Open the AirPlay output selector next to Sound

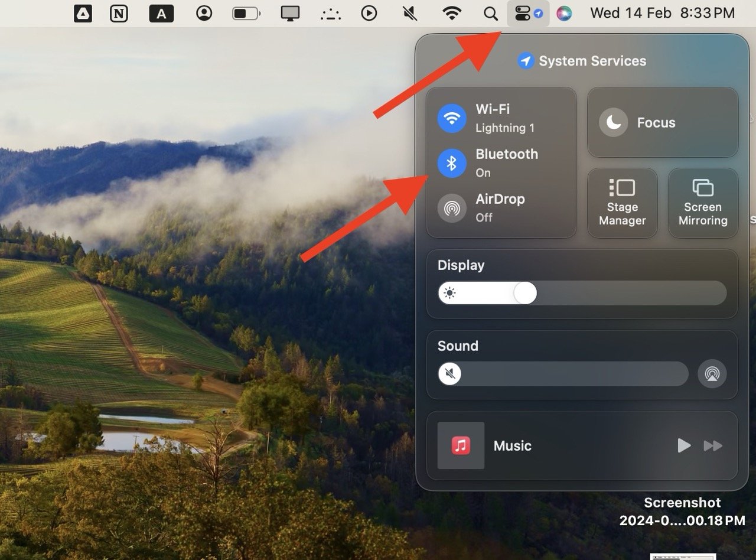tap(712, 373)
